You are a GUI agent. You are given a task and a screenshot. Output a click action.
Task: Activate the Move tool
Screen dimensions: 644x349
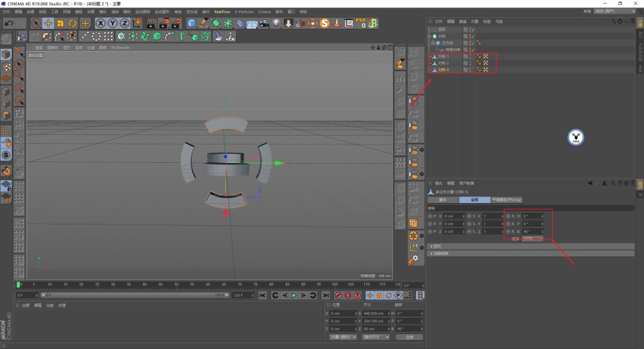point(48,24)
